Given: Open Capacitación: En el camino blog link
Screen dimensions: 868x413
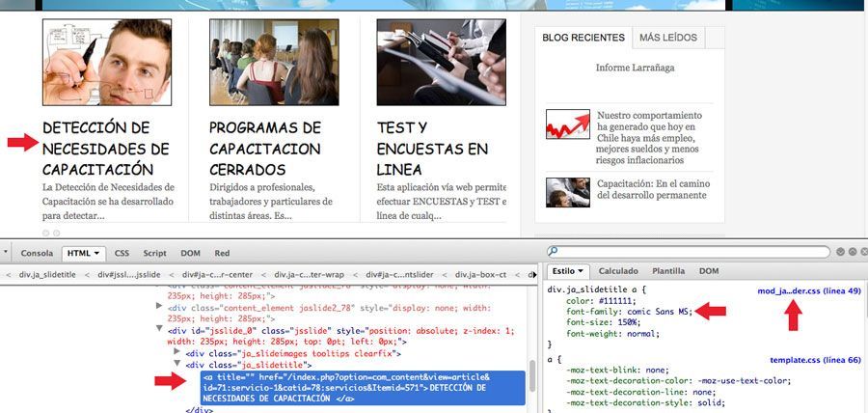Looking at the screenshot, I should click(653, 189).
